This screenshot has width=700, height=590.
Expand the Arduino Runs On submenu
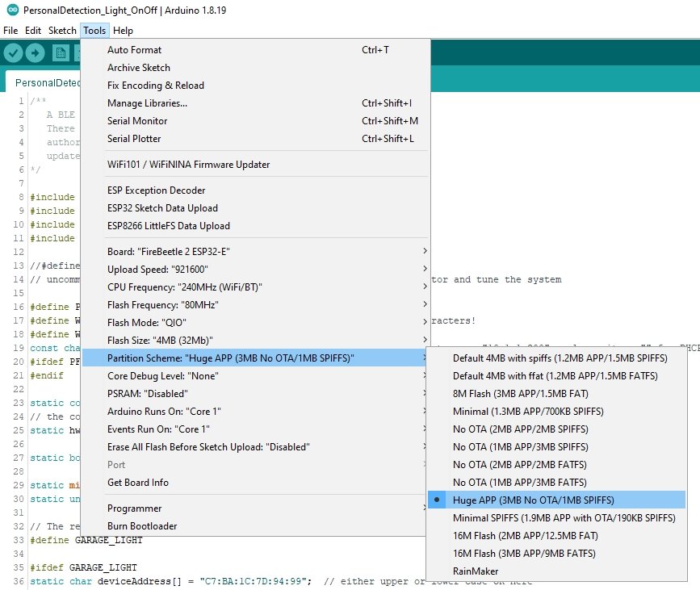(x=255, y=412)
